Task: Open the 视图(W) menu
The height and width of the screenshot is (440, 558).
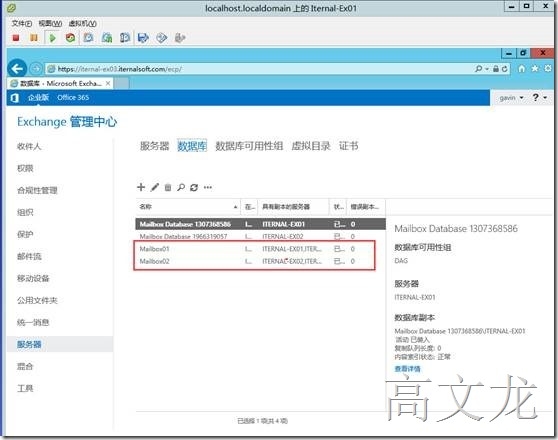Action: [x=50, y=23]
